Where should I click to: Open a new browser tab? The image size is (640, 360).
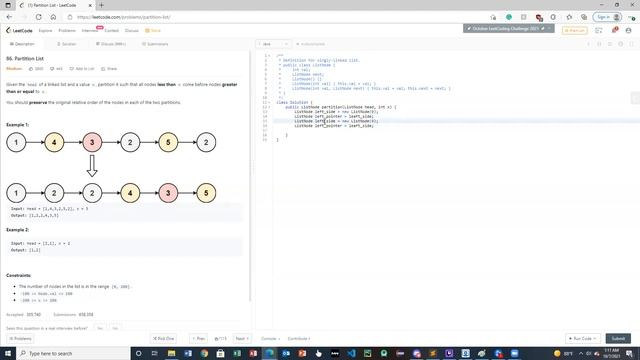[x=101, y=5]
